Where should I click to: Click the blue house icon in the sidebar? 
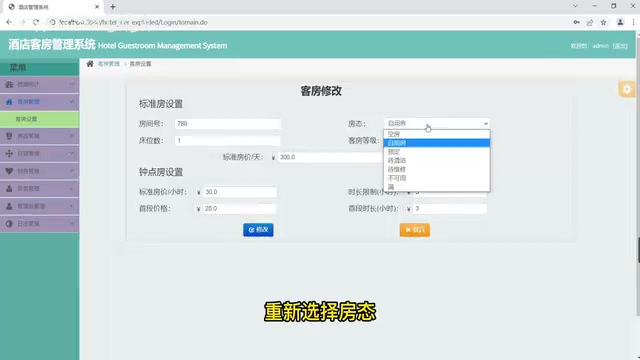click(9, 102)
